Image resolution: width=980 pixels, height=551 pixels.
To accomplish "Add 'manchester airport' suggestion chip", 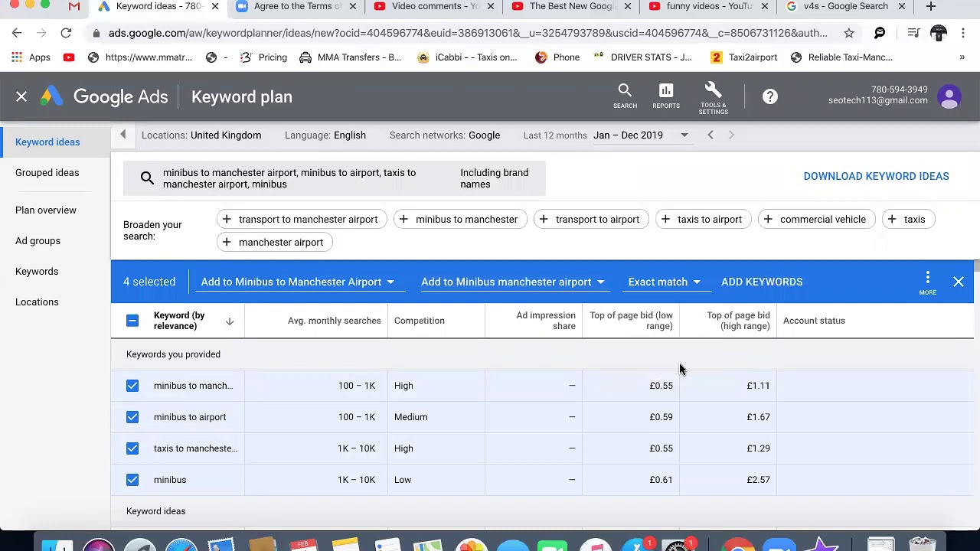I will tap(275, 242).
